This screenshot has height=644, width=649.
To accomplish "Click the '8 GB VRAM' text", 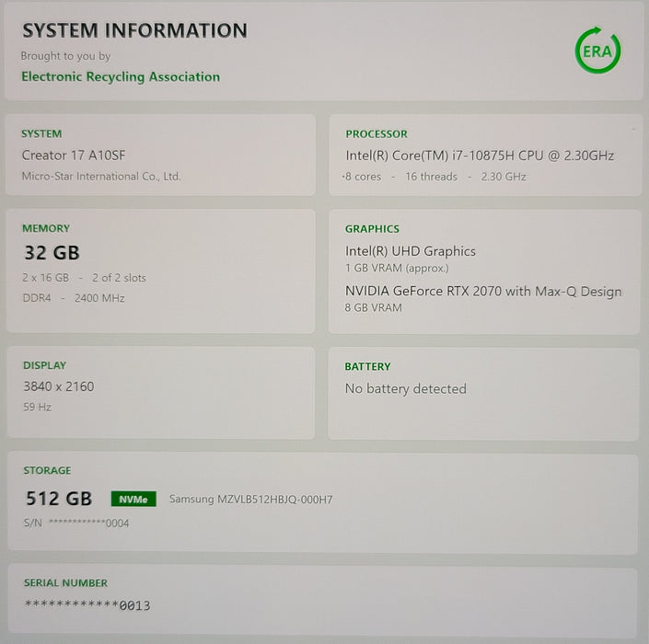I will [373, 307].
